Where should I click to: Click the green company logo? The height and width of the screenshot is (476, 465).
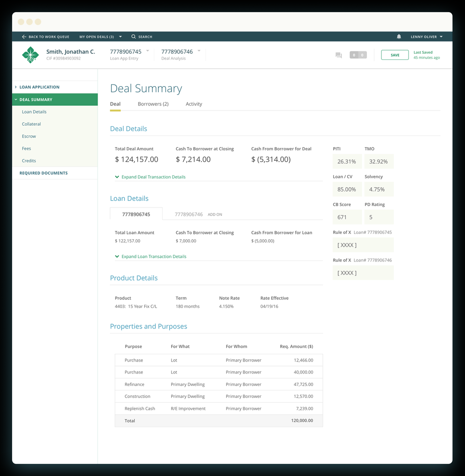pos(30,55)
